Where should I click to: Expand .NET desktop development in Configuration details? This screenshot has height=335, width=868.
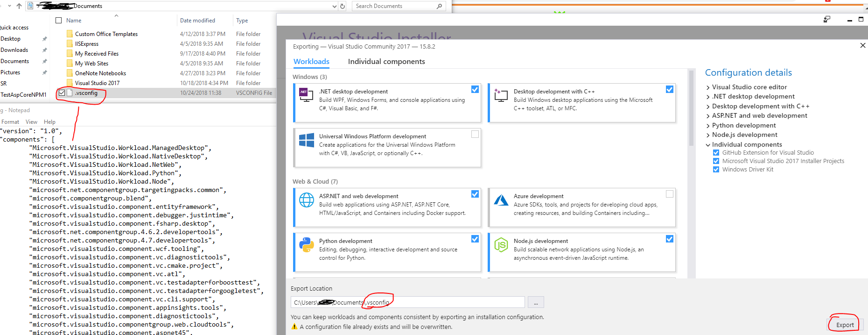708,97
